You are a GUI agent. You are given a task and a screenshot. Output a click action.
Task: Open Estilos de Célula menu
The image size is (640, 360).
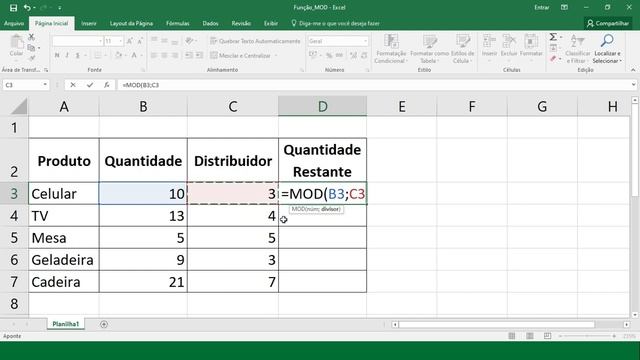click(463, 49)
